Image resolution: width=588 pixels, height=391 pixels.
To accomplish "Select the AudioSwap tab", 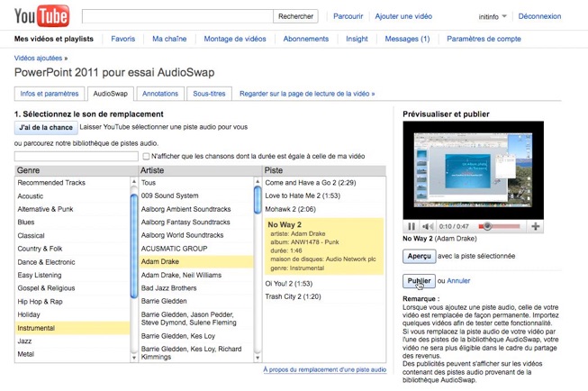I will (x=110, y=94).
